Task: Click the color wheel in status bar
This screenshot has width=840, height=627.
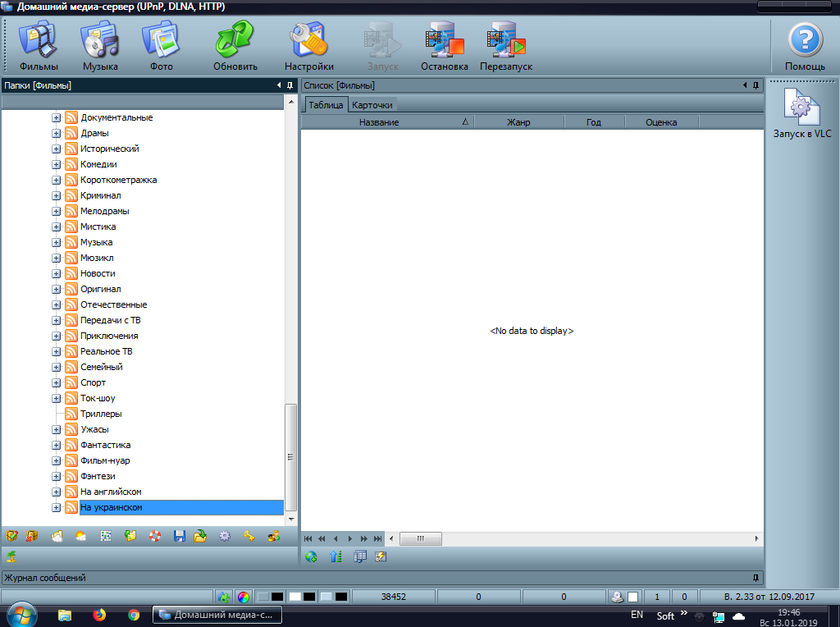Action: [244, 596]
